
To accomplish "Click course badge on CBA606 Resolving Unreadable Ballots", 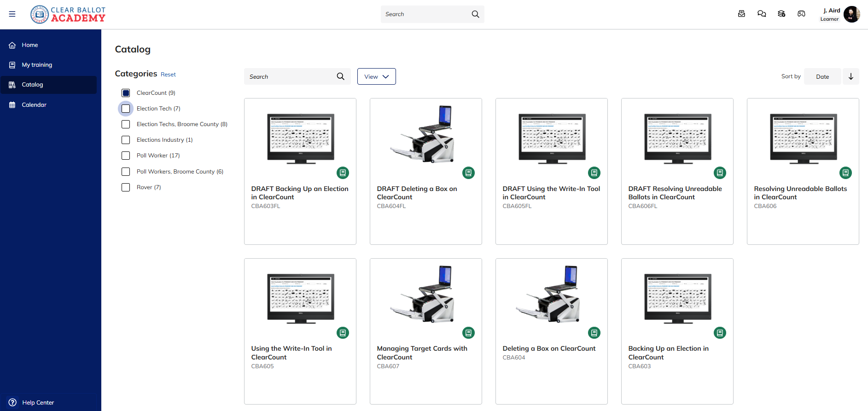I will [x=845, y=173].
